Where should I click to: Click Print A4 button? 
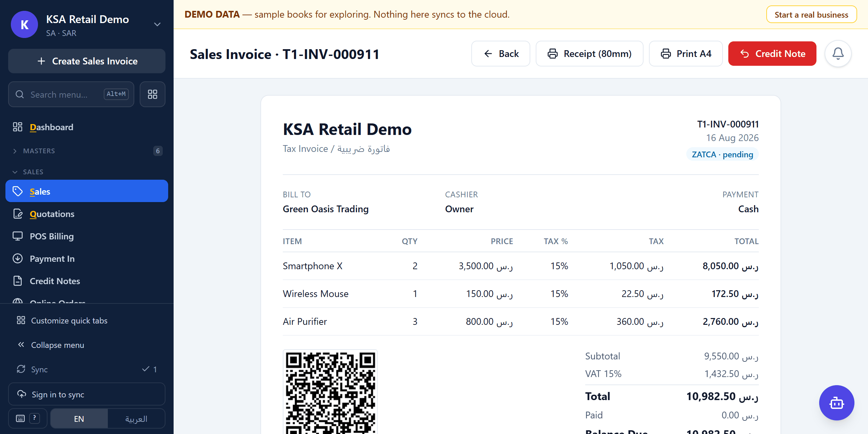pyautogui.click(x=686, y=54)
